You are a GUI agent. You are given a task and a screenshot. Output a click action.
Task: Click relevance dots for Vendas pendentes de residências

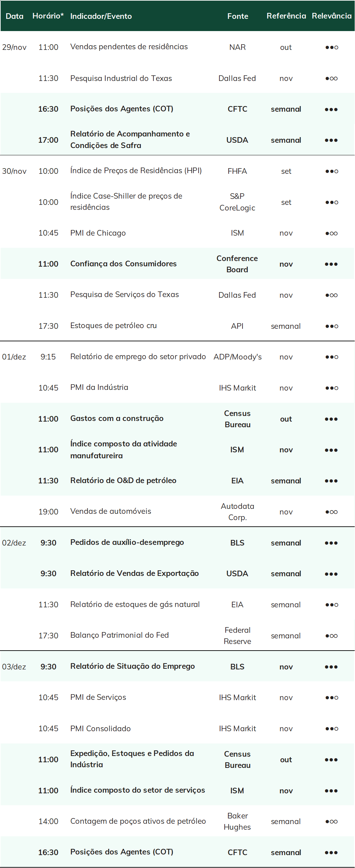[x=332, y=47]
